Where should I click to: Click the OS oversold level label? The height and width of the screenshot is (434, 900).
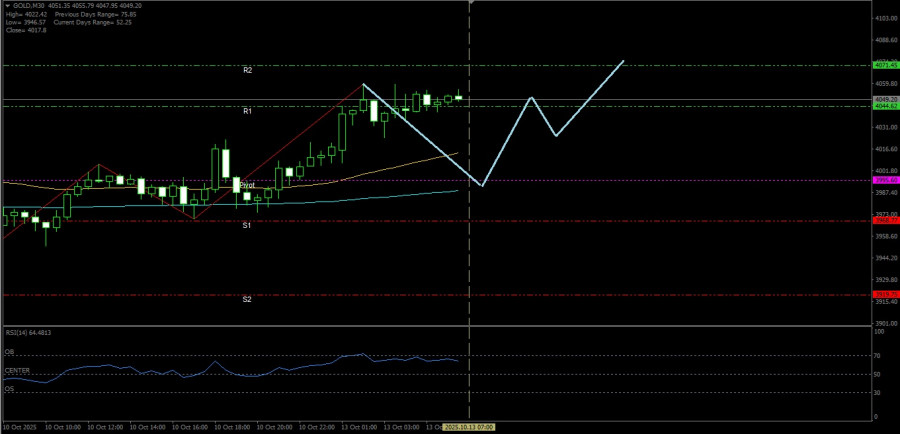coord(10,390)
